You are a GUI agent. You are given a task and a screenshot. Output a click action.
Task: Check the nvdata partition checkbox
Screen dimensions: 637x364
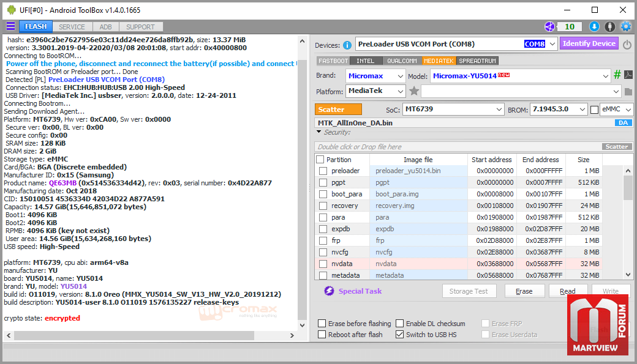tap(323, 264)
